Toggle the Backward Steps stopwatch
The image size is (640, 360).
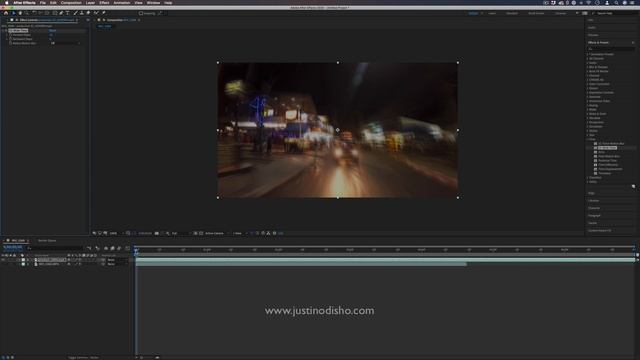pyautogui.click(x=10, y=39)
